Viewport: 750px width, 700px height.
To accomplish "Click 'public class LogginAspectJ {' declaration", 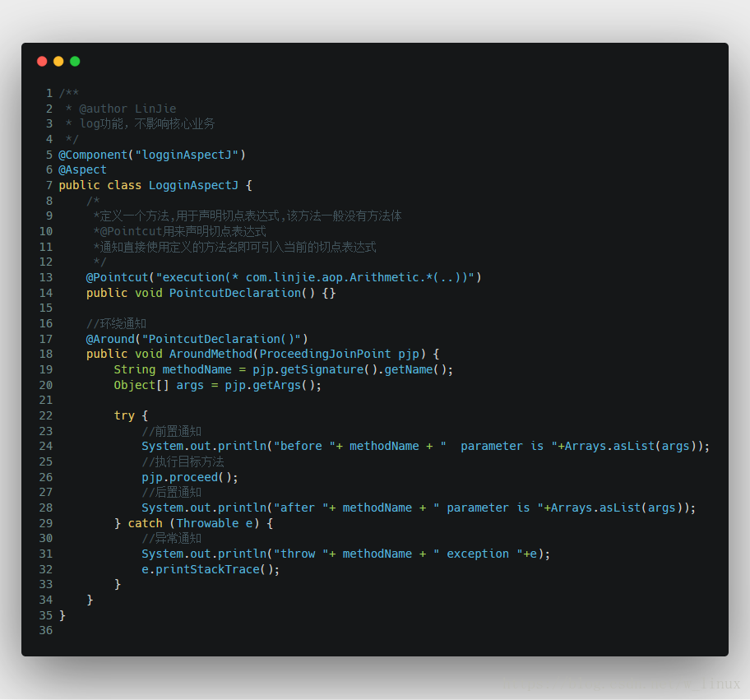I will 155,185.
